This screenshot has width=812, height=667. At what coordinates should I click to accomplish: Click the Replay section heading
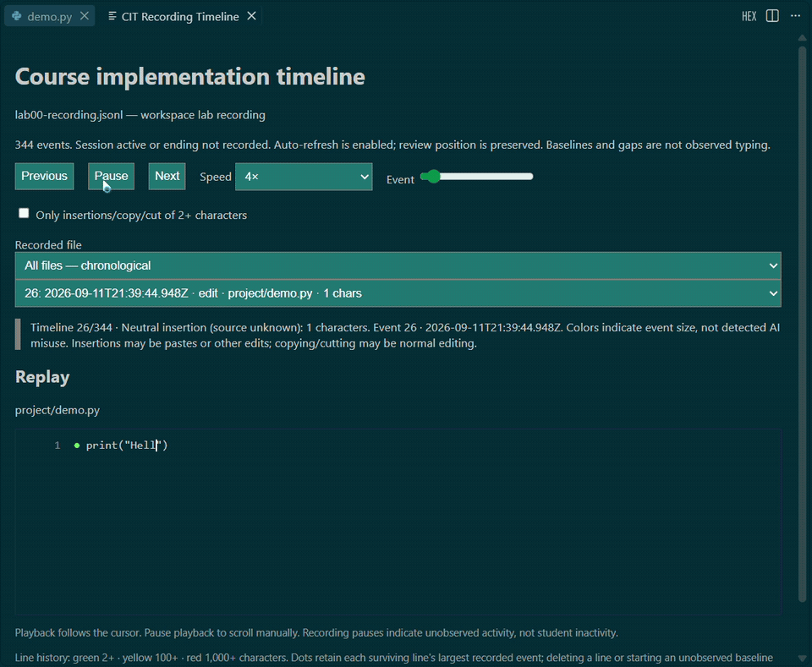pos(42,377)
